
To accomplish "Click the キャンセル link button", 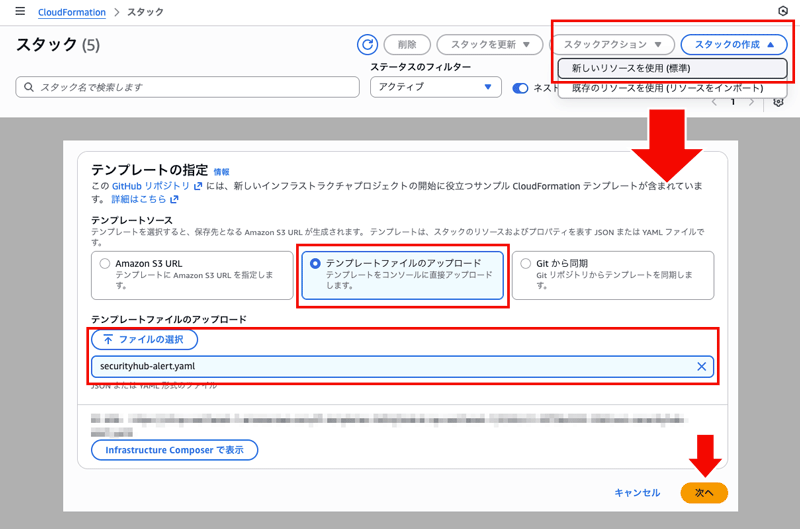I will [637, 493].
